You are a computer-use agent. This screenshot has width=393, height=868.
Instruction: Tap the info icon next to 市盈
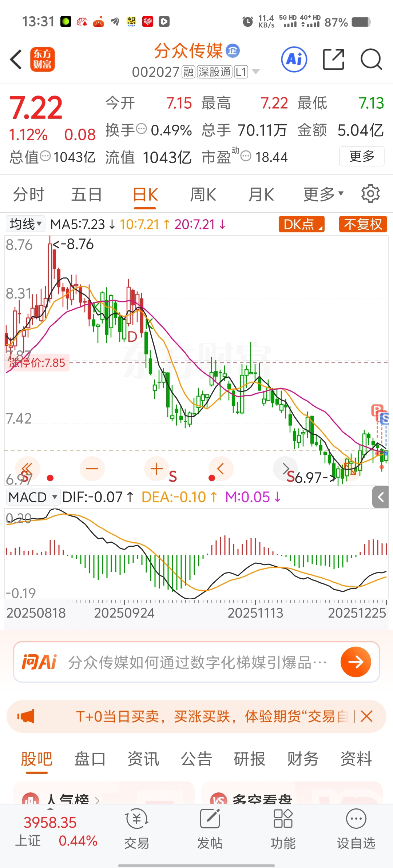246,156
